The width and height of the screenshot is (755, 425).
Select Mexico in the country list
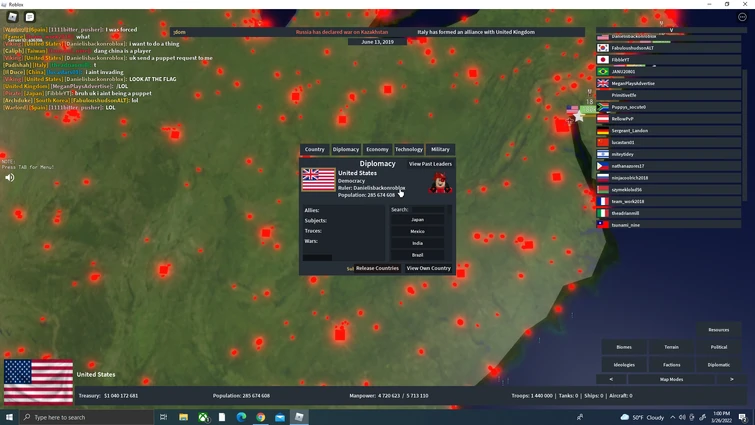[x=417, y=232]
